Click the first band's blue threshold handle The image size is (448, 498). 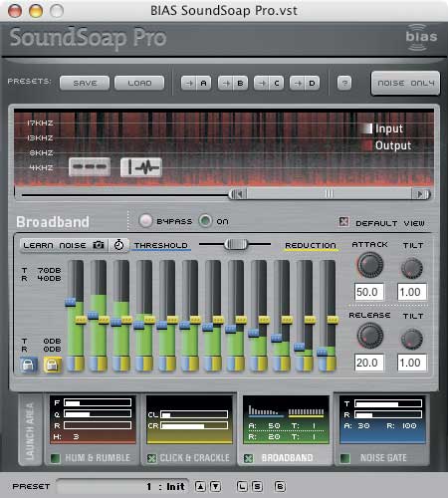[x=71, y=302]
